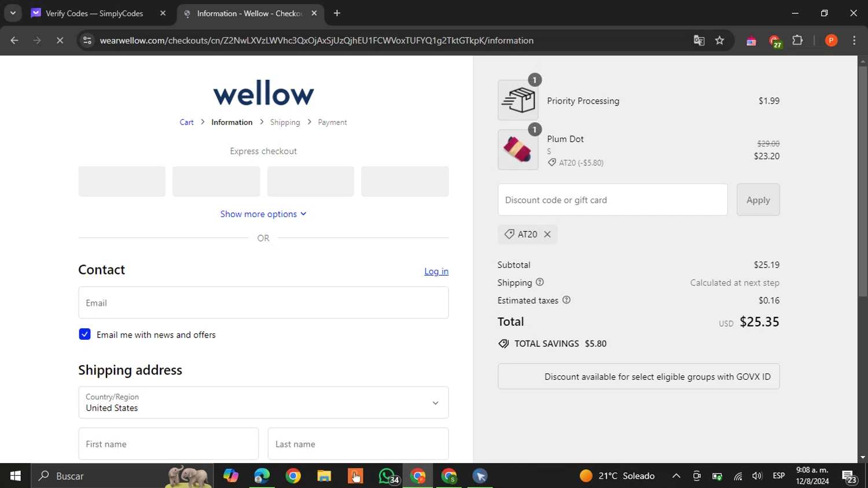Open the browser Extensions puzzle icon
Viewport: 868px width, 488px height.
(797, 41)
